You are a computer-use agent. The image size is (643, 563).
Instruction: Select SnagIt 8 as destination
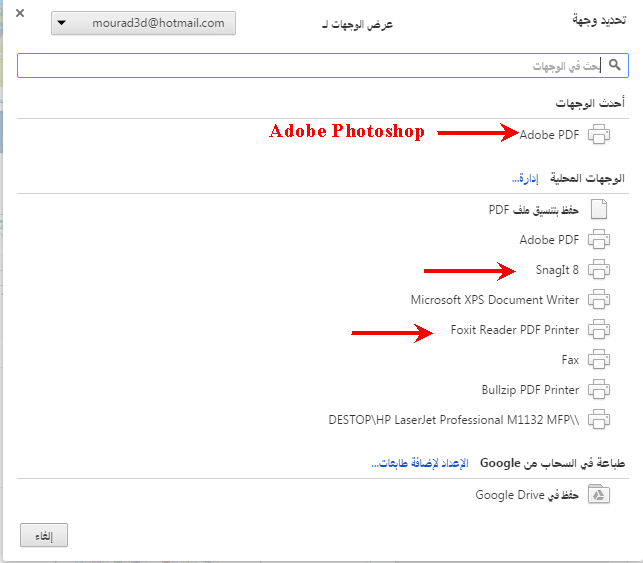tap(557, 270)
